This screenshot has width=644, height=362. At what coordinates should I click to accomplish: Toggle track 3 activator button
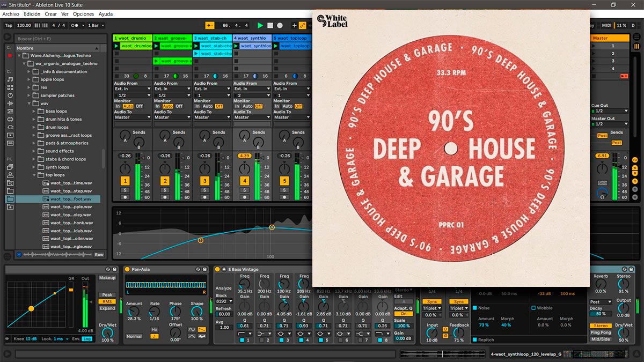[x=204, y=181]
